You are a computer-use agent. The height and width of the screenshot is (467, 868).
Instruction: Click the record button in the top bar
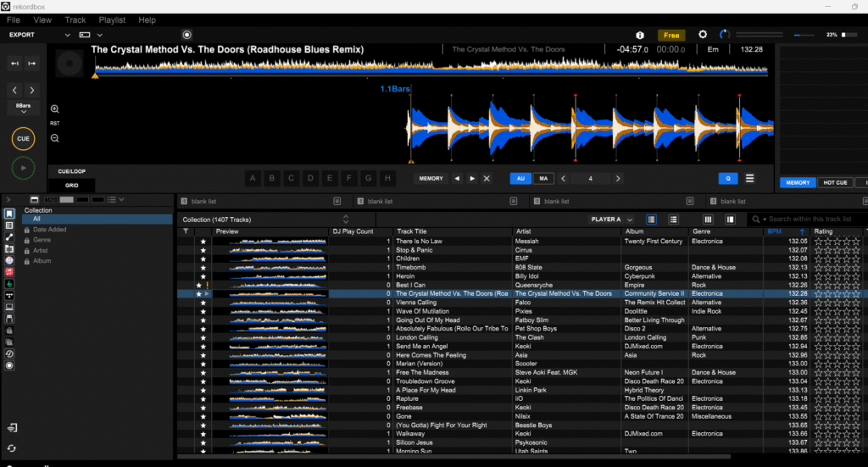(187, 35)
